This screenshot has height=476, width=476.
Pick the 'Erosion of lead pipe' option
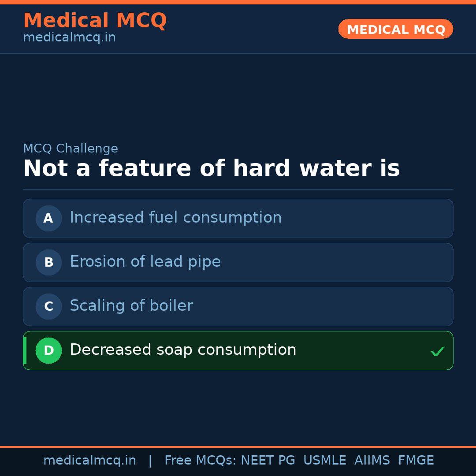(x=145, y=262)
